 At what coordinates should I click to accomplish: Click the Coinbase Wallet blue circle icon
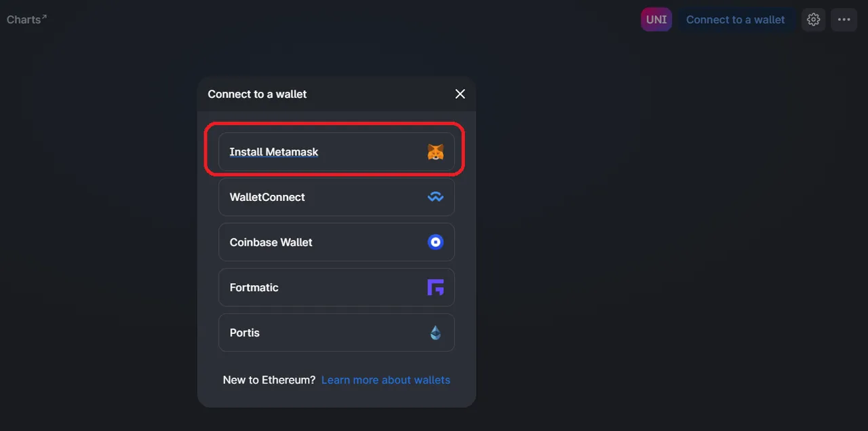tap(435, 242)
